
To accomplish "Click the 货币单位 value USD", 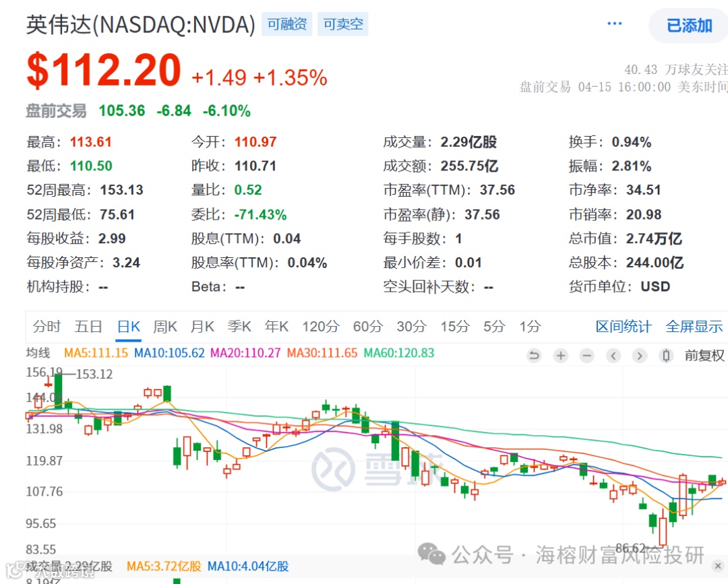I will click(655, 287).
